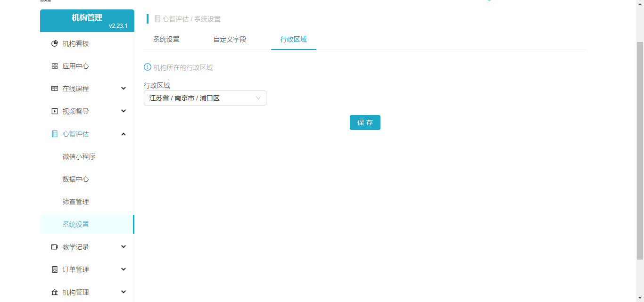Image resolution: width=644 pixels, height=302 pixels.
Task: Click the 心智评估 sidebar icon
Action: pos(55,134)
